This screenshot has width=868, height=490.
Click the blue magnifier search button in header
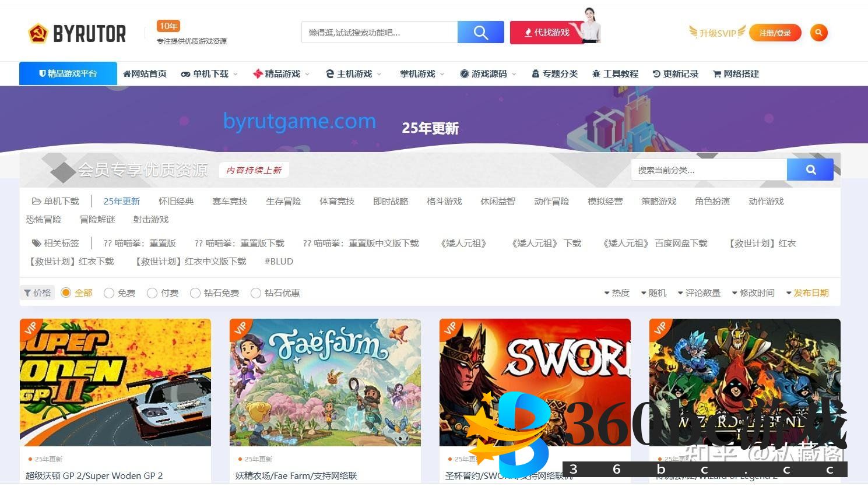pos(480,33)
